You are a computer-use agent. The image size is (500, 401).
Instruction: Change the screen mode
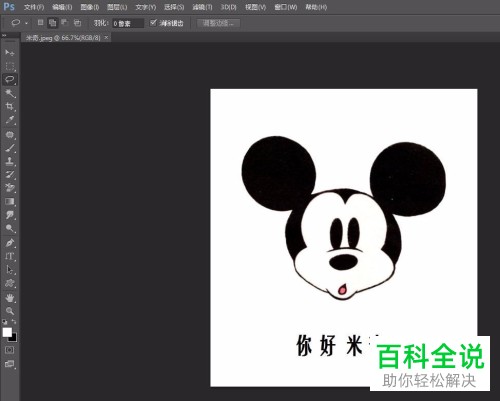[10, 364]
